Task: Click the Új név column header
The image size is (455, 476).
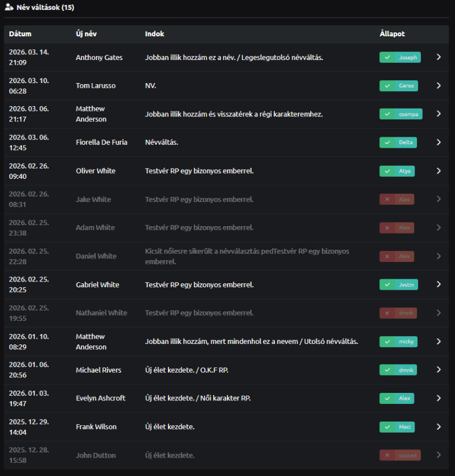Action: (86, 34)
